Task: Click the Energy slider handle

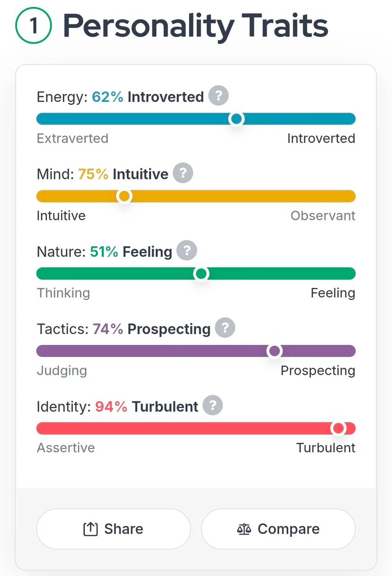Action: [x=237, y=119]
